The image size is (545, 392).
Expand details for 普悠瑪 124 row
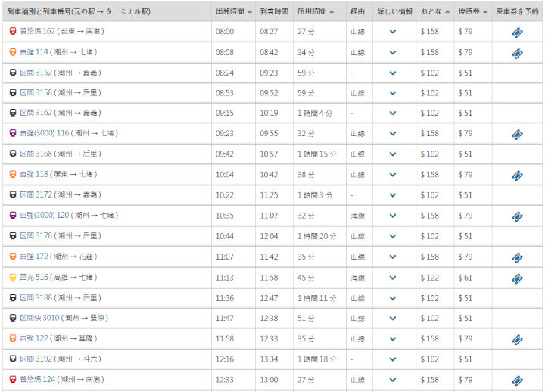(x=393, y=380)
